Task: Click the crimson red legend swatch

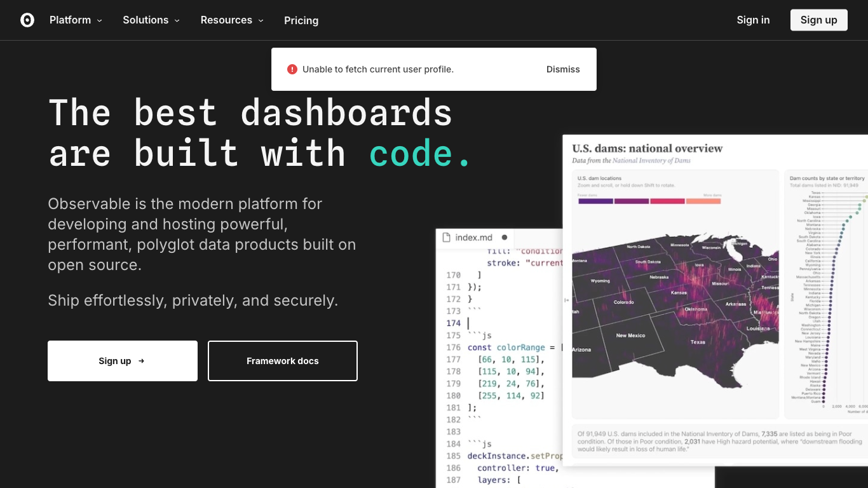Action: [x=667, y=201]
